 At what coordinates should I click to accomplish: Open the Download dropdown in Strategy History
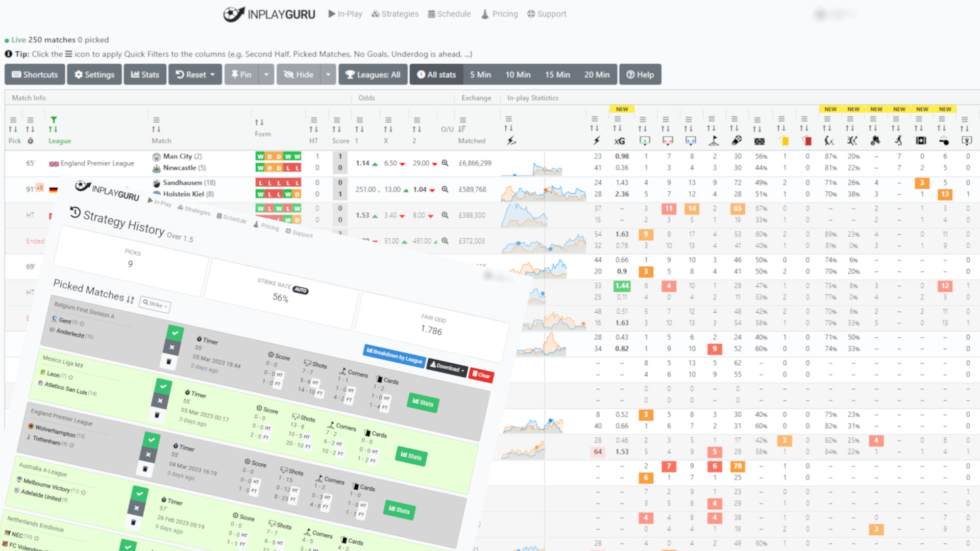point(447,367)
